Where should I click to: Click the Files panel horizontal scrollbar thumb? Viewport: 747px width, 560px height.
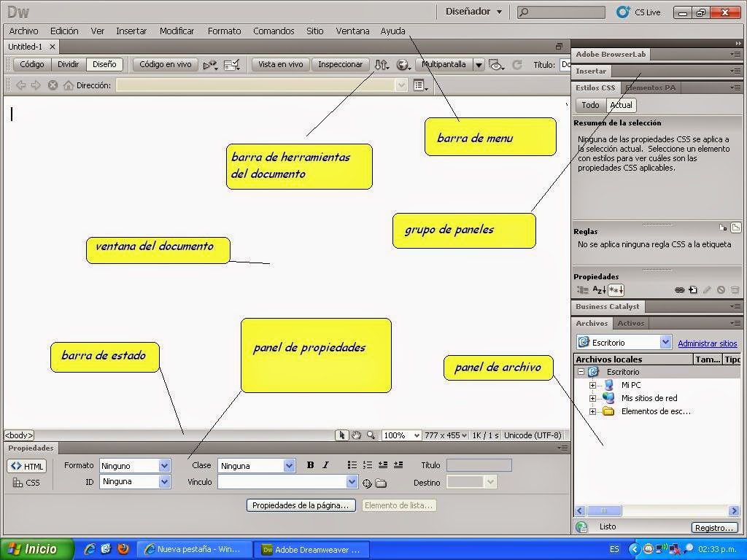pyautogui.click(x=603, y=511)
